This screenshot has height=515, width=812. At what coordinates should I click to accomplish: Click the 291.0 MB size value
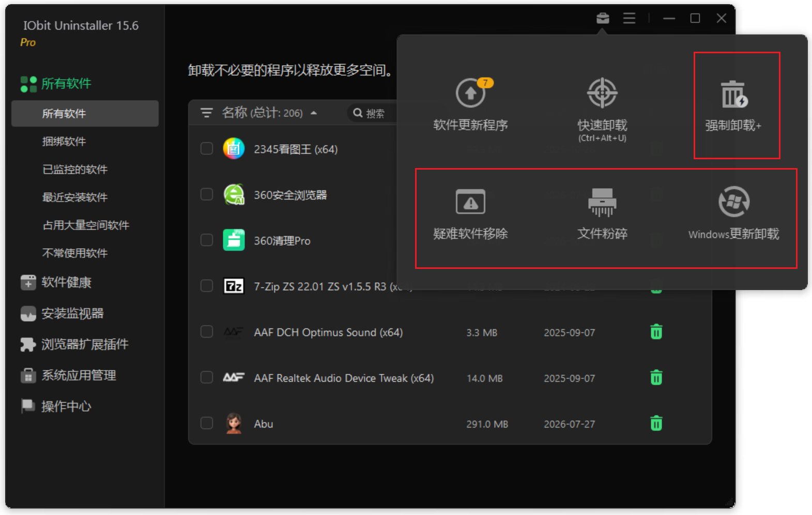(x=487, y=424)
